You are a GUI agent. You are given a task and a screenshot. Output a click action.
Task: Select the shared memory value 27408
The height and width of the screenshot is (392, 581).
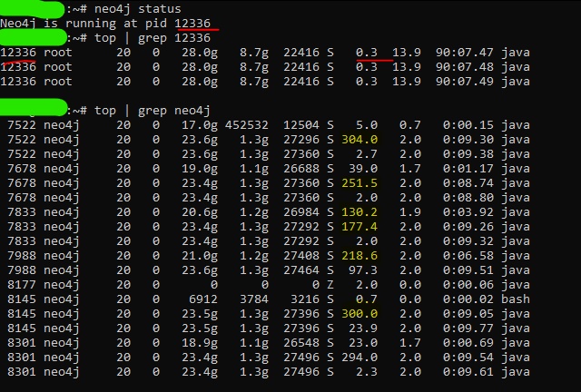(x=301, y=256)
